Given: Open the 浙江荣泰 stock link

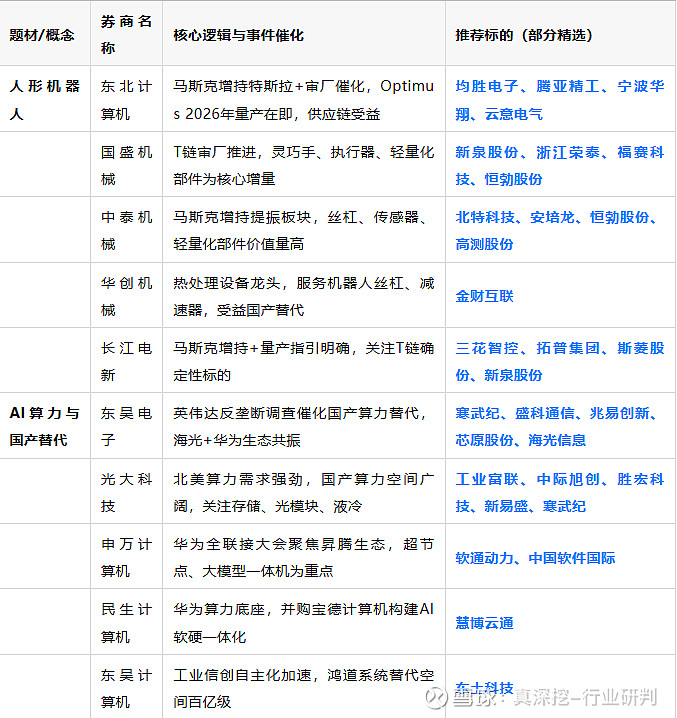Looking at the screenshot, I should click(x=568, y=152).
